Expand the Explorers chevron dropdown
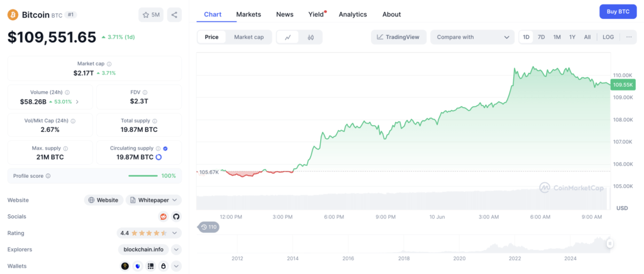 176,249
